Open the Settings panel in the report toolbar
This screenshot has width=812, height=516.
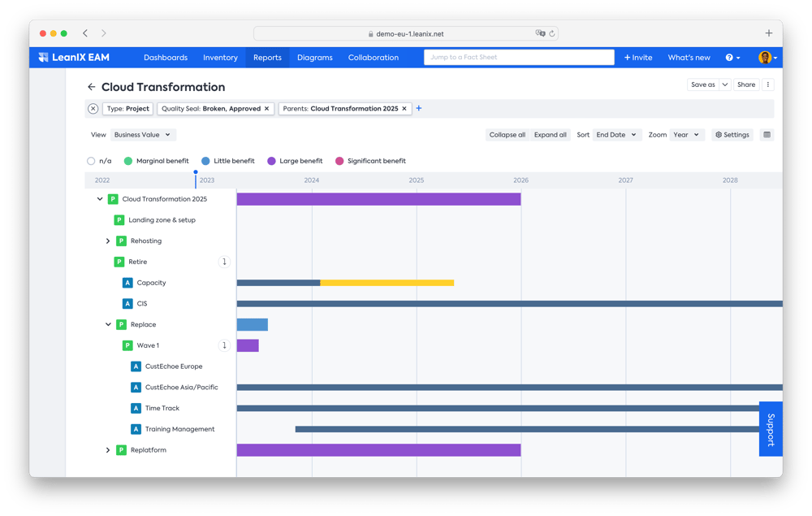(732, 134)
